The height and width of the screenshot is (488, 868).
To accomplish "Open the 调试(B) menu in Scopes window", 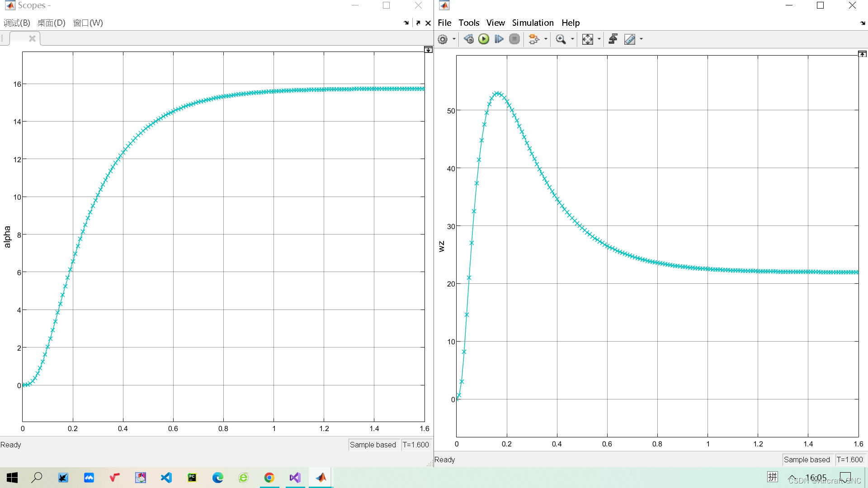I will (x=17, y=23).
